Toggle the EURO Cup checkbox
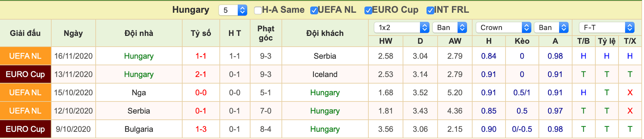 click(368, 10)
